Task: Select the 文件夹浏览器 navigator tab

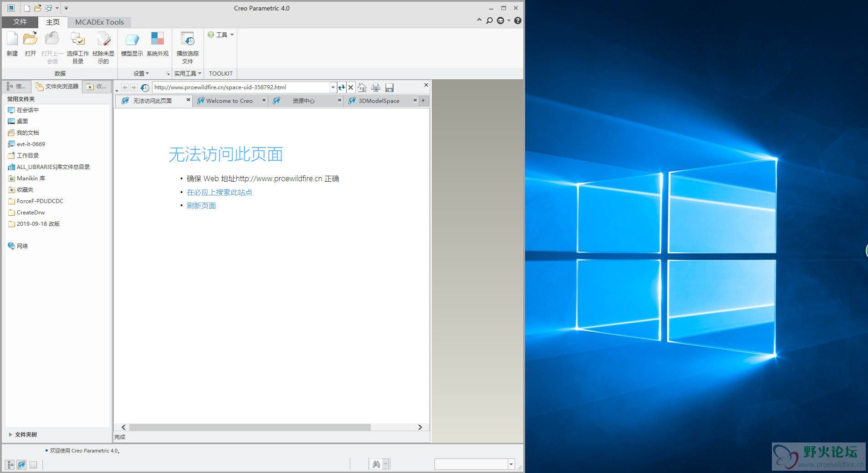Action: coord(57,86)
